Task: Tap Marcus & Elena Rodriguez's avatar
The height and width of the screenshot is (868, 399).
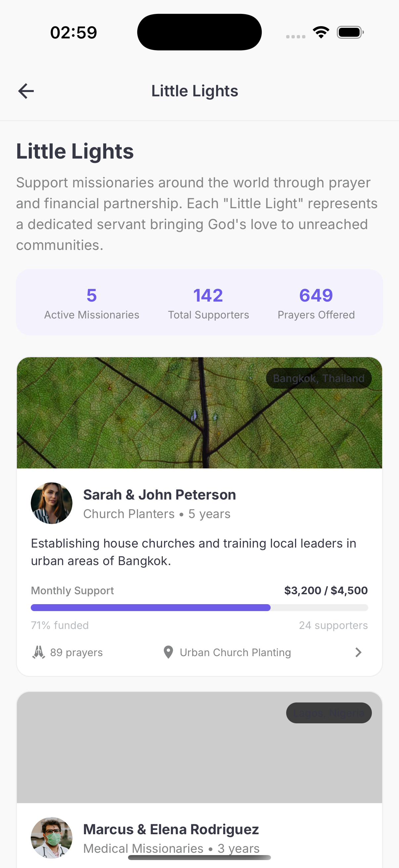Action: tap(52, 837)
